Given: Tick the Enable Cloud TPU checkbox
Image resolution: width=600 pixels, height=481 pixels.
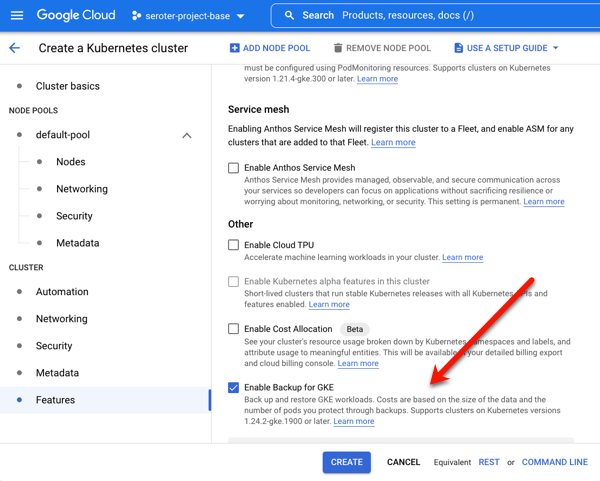Looking at the screenshot, I should click(x=234, y=245).
